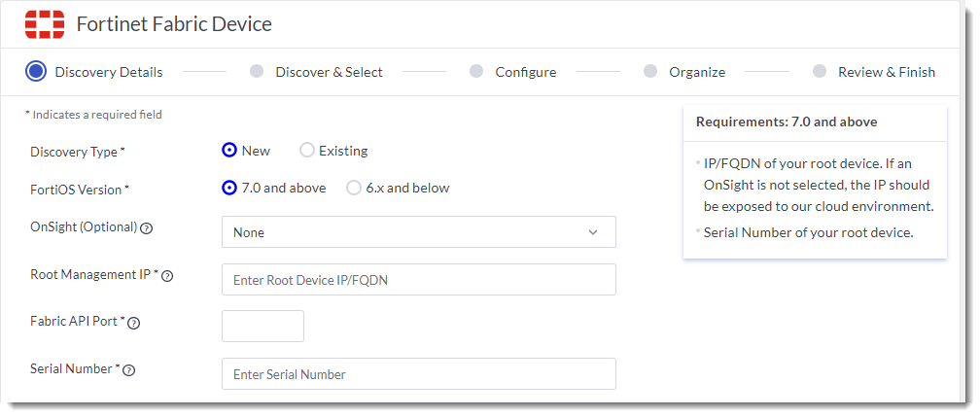Expand the OnSight dropdown chevron arrow
The height and width of the screenshot is (417, 980).
pyautogui.click(x=593, y=232)
